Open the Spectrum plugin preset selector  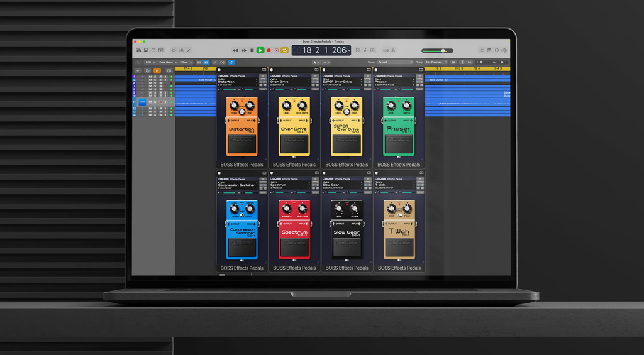pos(290,188)
